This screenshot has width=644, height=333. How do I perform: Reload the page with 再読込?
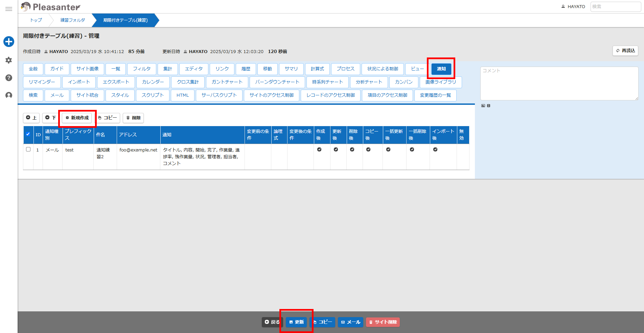pyautogui.click(x=625, y=51)
